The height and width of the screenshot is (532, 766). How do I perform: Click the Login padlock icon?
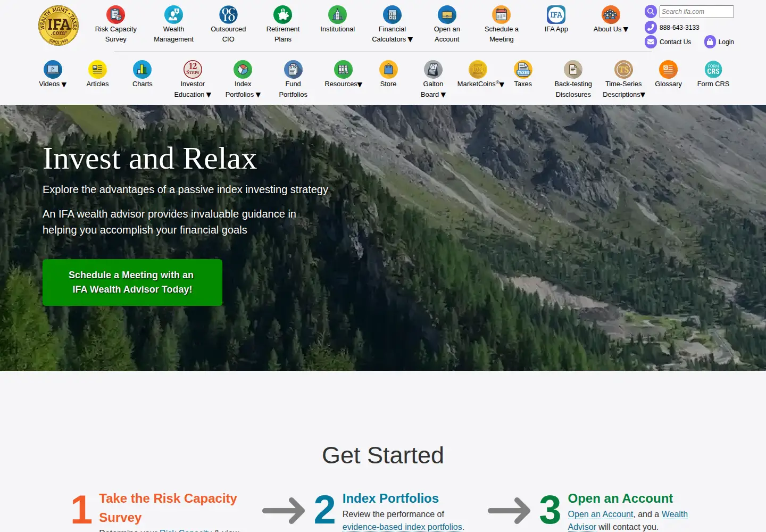(710, 41)
